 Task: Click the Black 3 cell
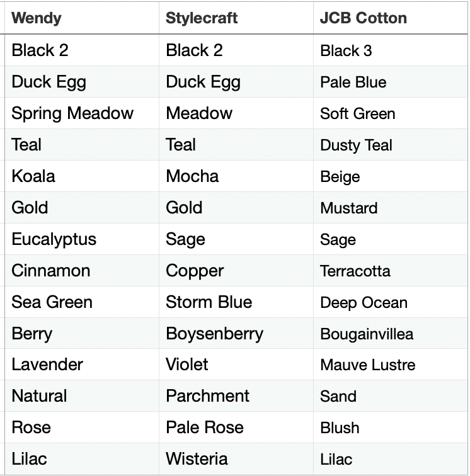391,50
